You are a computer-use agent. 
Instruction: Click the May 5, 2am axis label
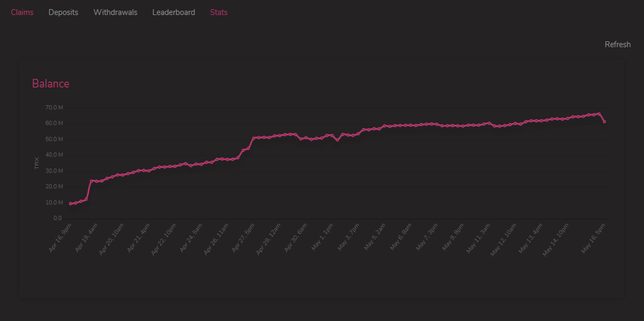click(x=375, y=237)
